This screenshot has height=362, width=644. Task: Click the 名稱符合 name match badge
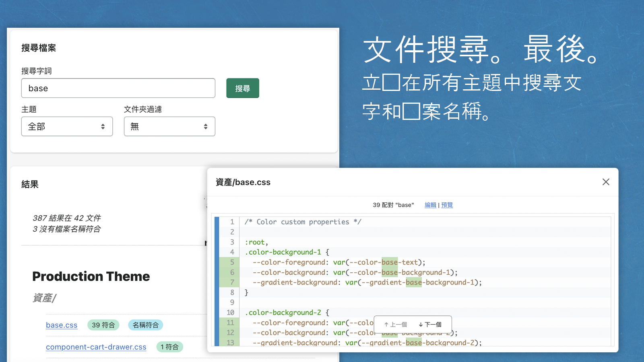(146, 325)
